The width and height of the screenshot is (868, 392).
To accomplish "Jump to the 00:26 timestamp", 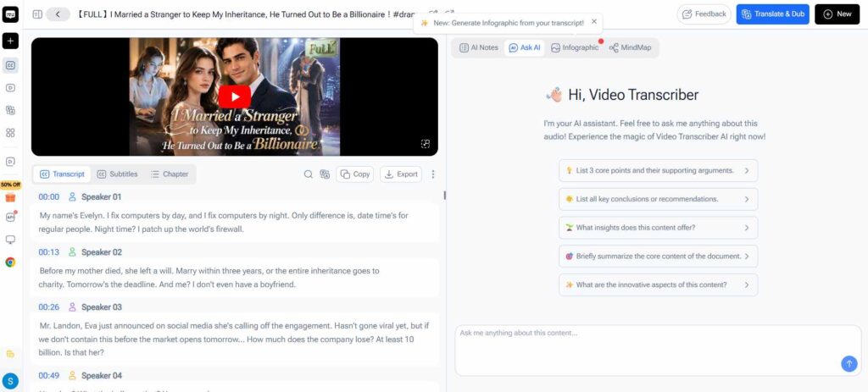I will tap(48, 306).
